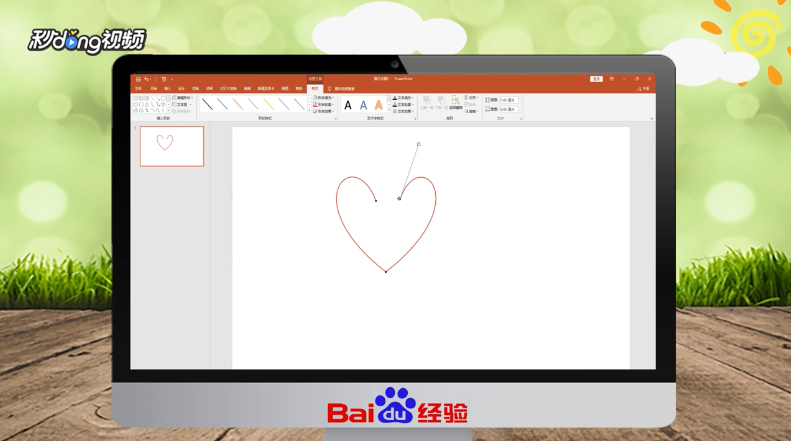The image size is (791, 441).
Task: Open Format Shape dialog launcher in Shape Styles
Action: (335, 119)
